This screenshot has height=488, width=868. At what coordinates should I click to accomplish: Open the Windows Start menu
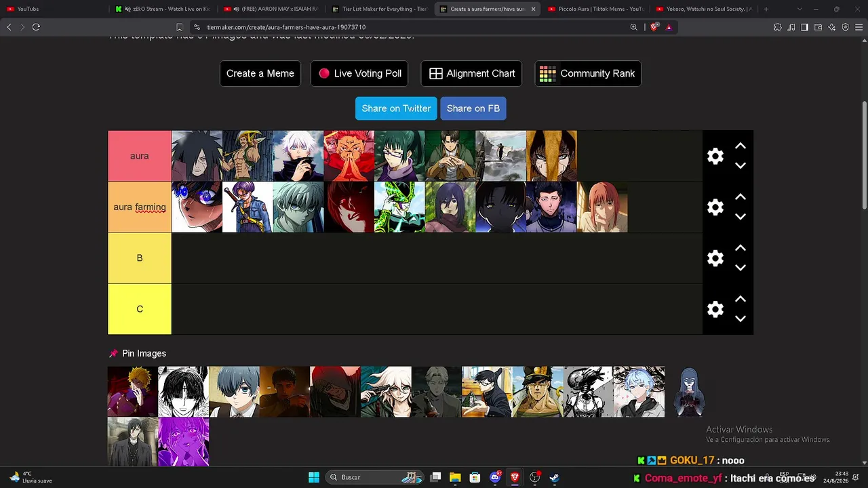(314, 477)
